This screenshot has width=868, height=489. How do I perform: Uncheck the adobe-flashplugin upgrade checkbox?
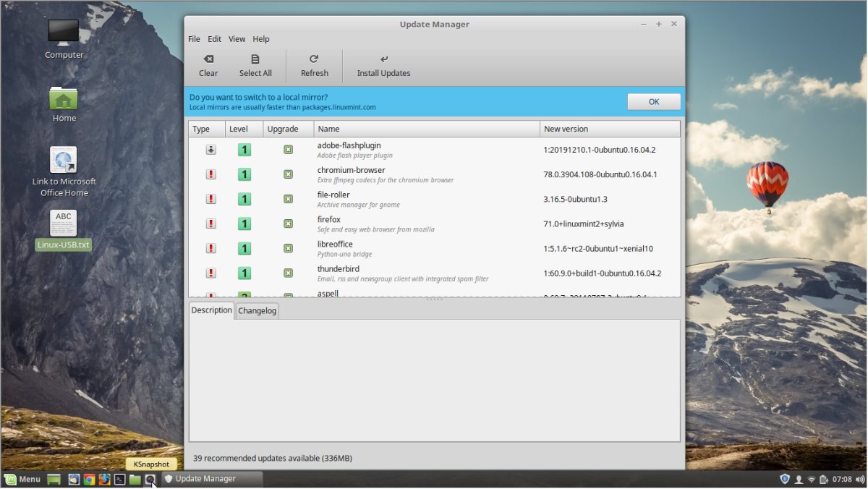tap(288, 150)
